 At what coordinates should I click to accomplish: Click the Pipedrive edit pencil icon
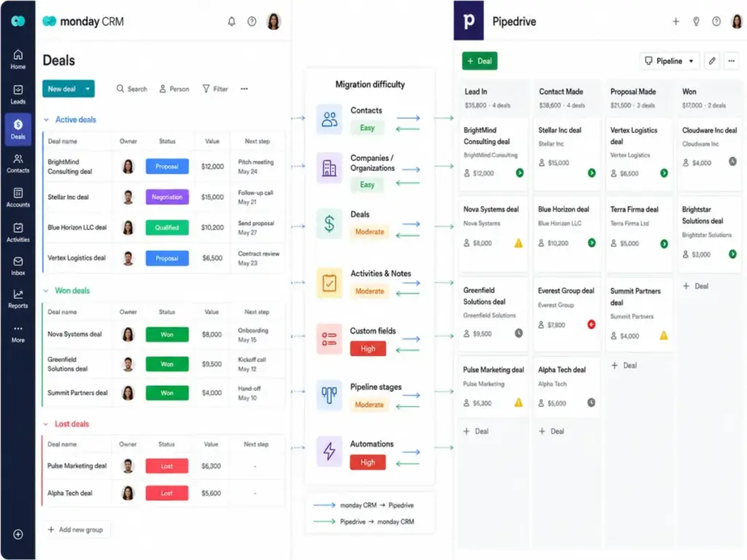(x=712, y=61)
